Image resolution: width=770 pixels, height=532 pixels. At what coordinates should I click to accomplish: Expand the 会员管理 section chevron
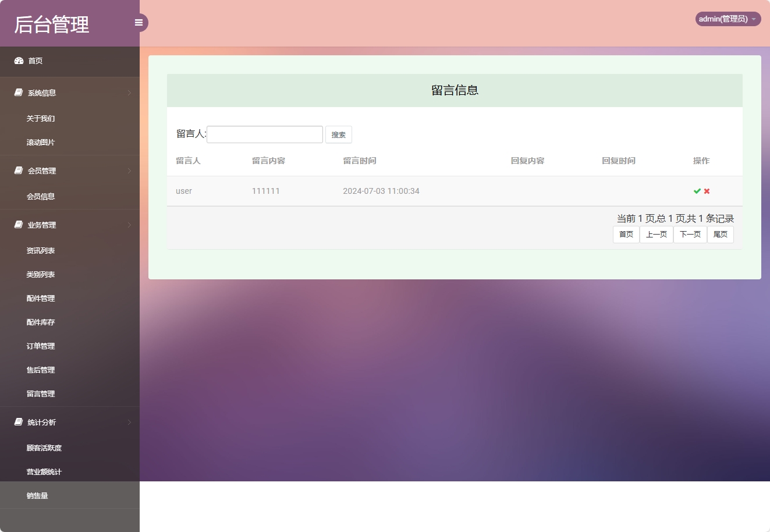point(129,171)
